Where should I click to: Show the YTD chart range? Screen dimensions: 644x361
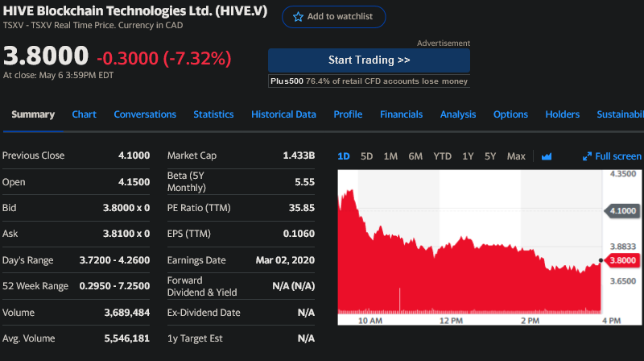coord(442,156)
